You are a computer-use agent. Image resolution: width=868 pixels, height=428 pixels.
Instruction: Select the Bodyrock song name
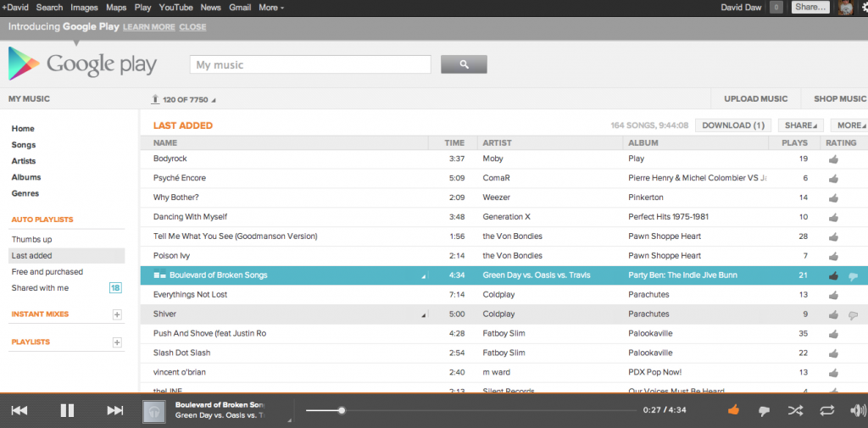point(170,158)
